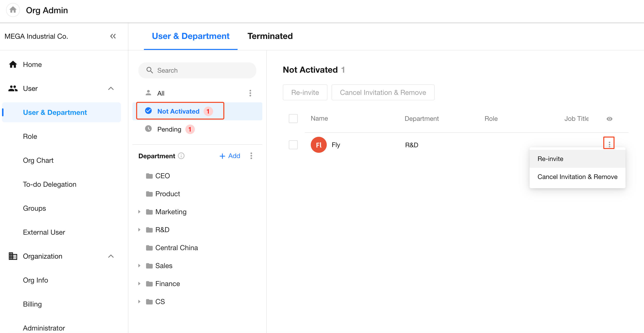Collapse the User sidebar section chevron
The image size is (644, 333).
(111, 89)
